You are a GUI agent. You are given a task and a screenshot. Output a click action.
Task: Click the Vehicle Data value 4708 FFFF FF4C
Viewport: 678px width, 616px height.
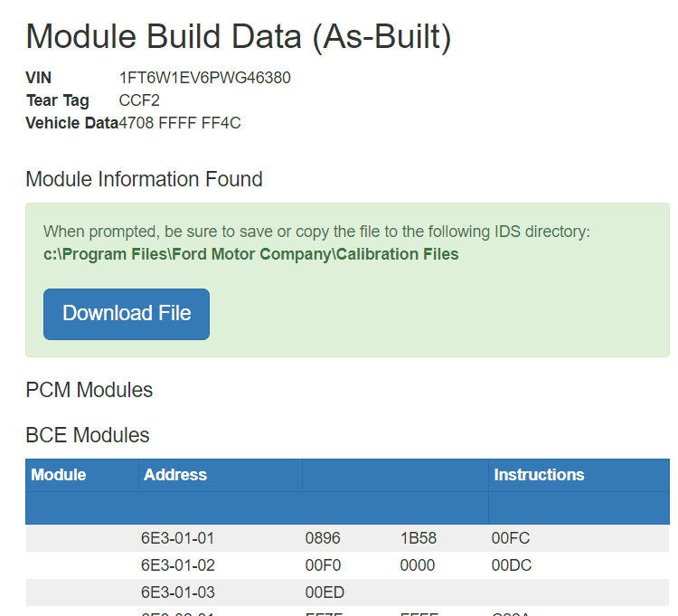point(180,123)
